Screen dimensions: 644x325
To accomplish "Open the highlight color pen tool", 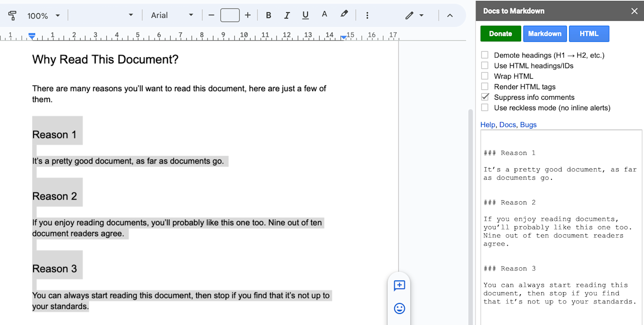I will pyautogui.click(x=344, y=15).
